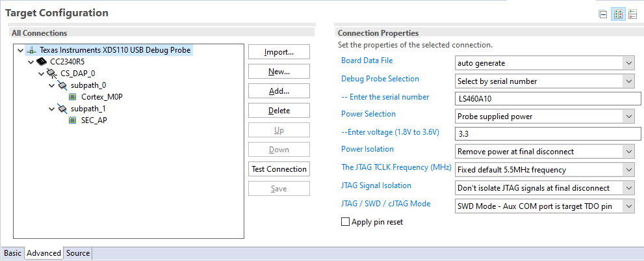
Task: Collapse the subpath_0 tree node
Action: (x=51, y=85)
